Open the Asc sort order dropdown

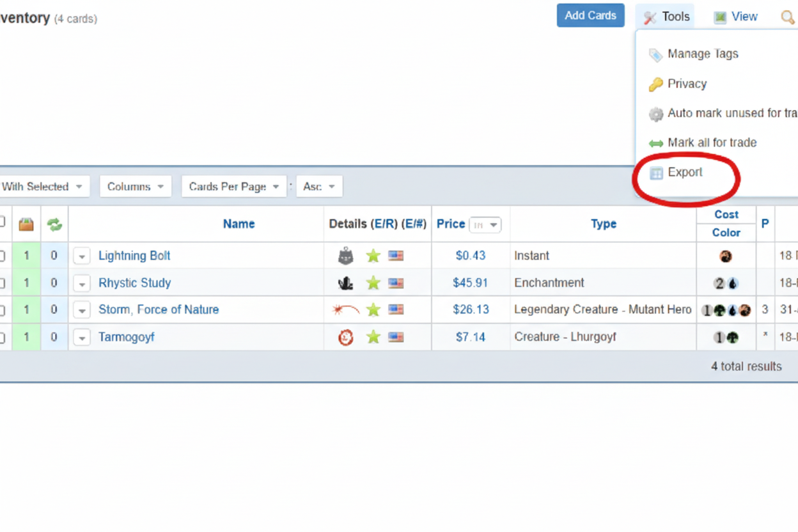pos(319,187)
